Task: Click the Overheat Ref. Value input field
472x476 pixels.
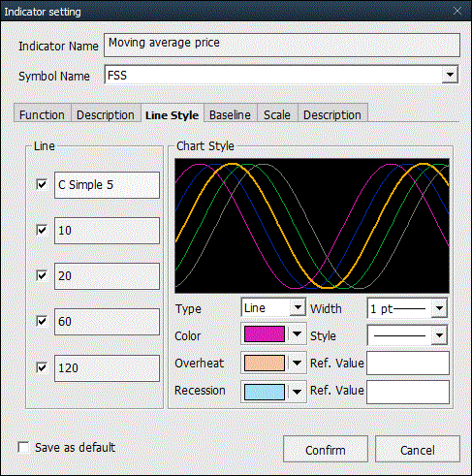Action: [408, 364]
